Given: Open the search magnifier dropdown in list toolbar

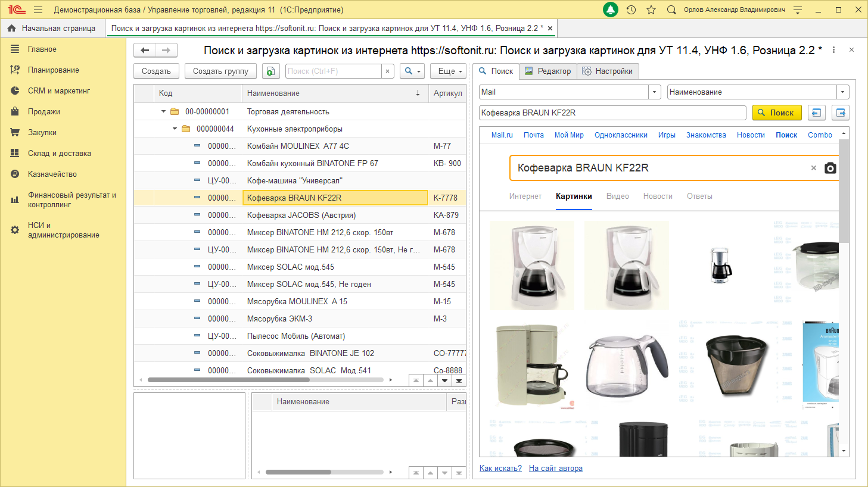Looking at the screenshot, I should click(412, 71).
